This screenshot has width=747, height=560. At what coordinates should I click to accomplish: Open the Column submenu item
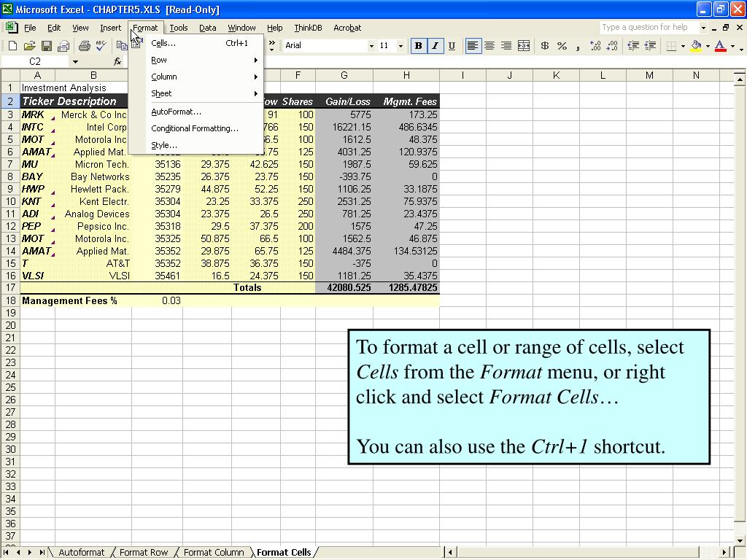point(204,77)
